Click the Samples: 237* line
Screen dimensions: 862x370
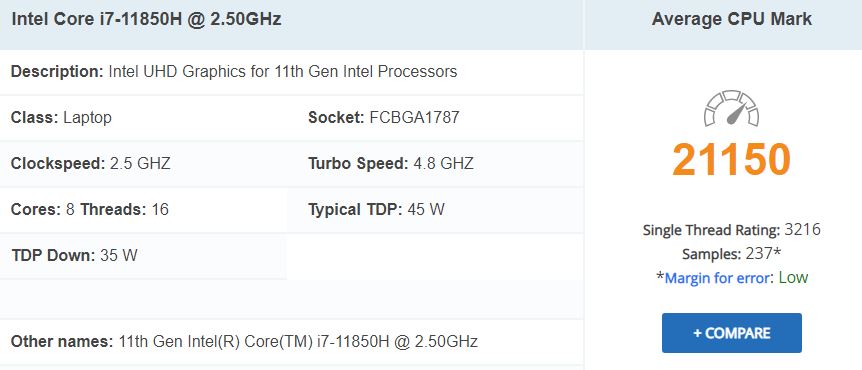(x=731, y=254)
